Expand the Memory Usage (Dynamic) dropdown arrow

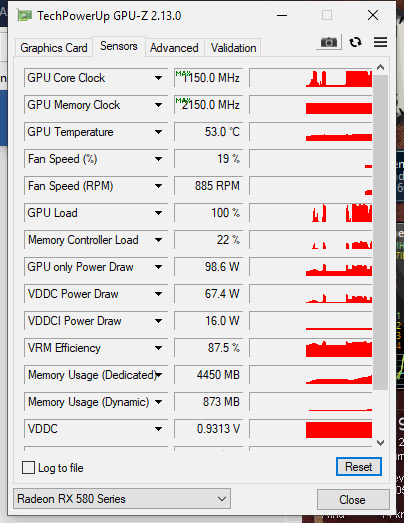click(x=158, y=402)
